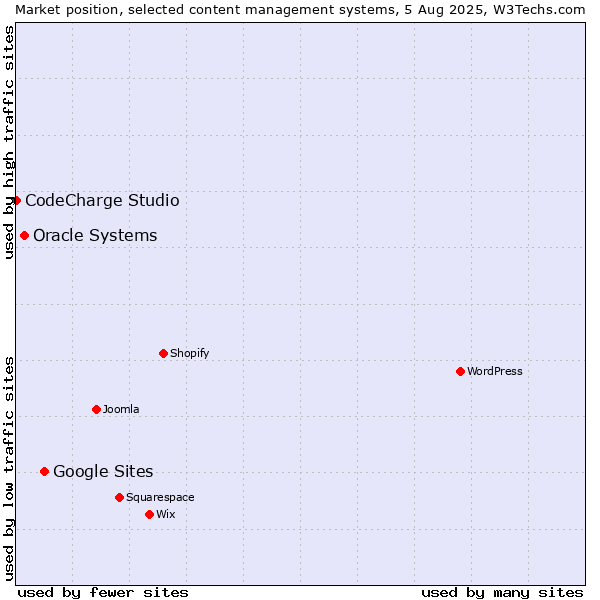
Task: Click the 'used by low traffic sites' label
Action: 9,469
